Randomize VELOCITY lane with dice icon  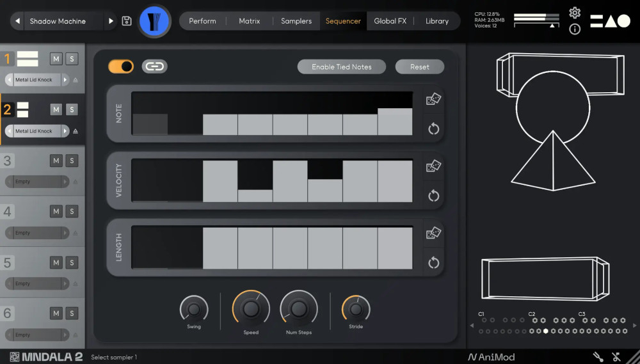pyautogui.click(x=433, y=166)
